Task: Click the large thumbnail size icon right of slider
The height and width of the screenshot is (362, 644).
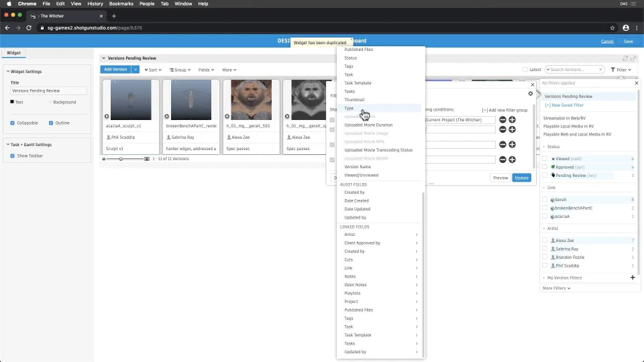Action: tap(147, 159)
